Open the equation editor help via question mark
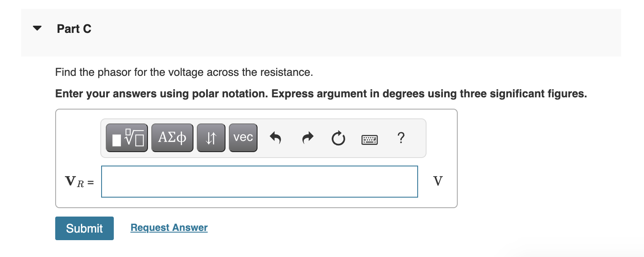 tap(401, 138)
